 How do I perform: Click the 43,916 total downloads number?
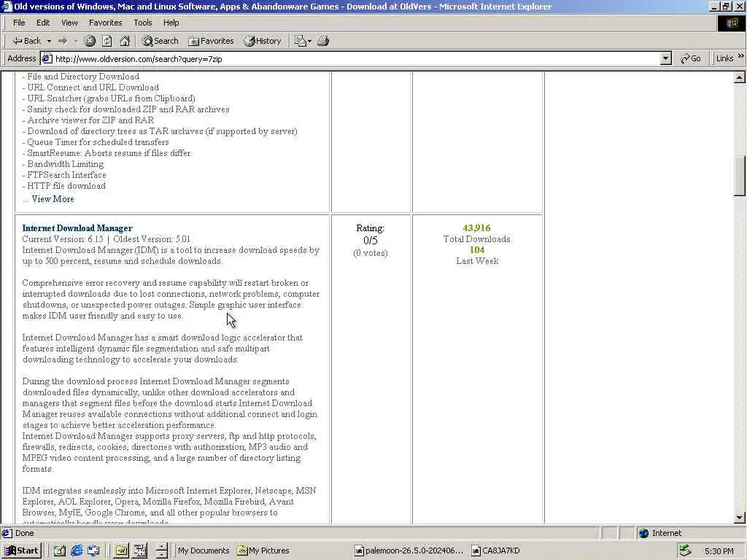click(x=476, y=228)
